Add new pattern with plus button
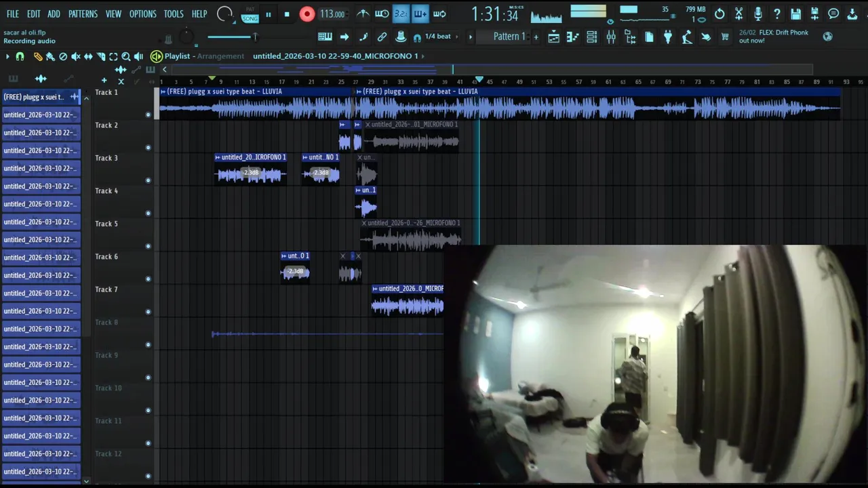 536,37
